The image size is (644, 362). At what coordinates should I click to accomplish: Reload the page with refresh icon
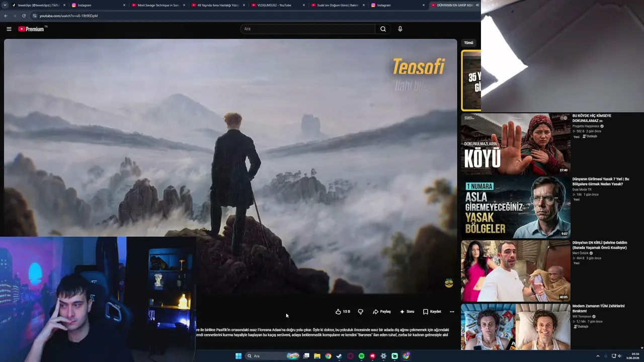point(24,16)
